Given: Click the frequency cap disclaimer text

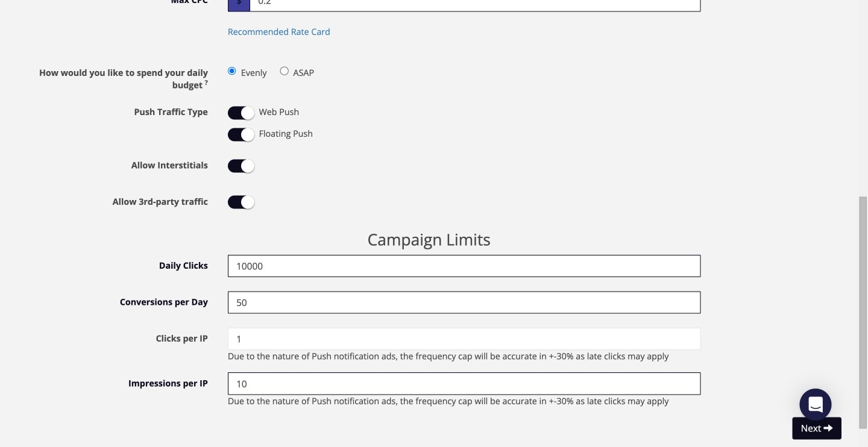Looking at the screenshot, I should click(x=448, y=356).
